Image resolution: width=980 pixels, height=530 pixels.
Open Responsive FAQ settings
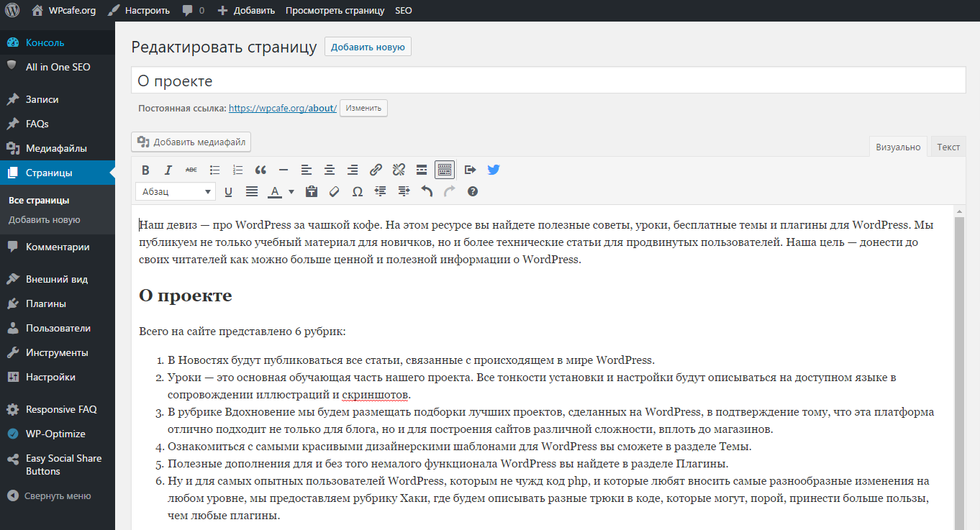58,409
